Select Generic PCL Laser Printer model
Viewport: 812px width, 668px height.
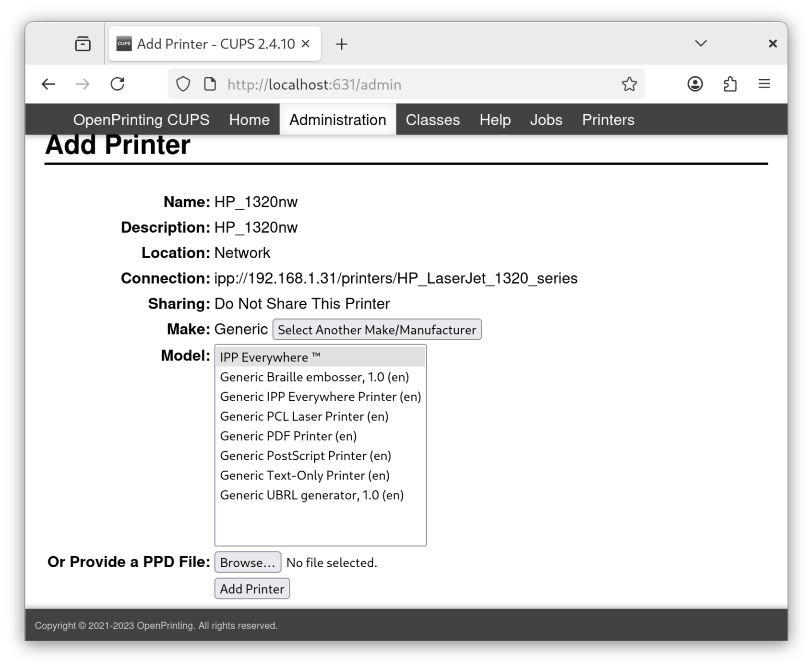pyautogui.click(x=304, y=417)
